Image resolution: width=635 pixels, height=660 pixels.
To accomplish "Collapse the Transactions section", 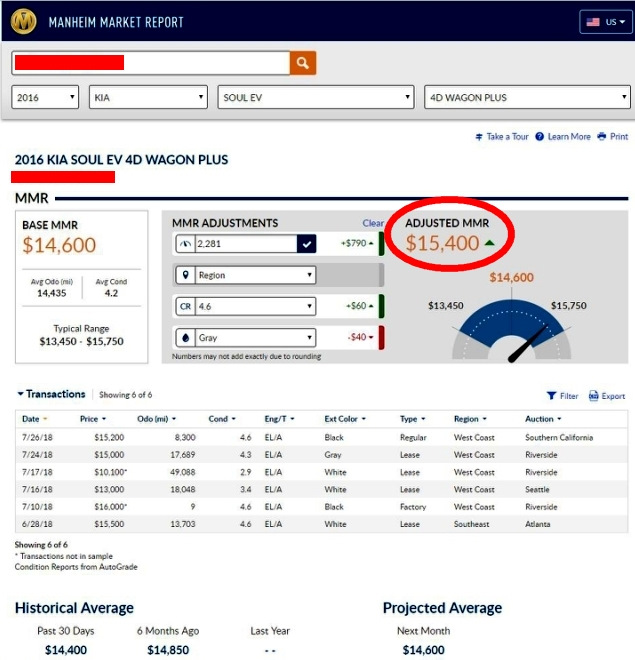I will [x=51, y=394].
